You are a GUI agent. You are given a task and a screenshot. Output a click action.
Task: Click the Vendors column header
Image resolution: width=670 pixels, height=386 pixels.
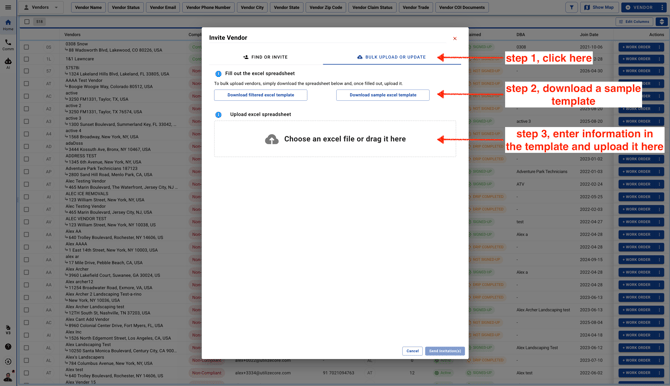[72, 35]
